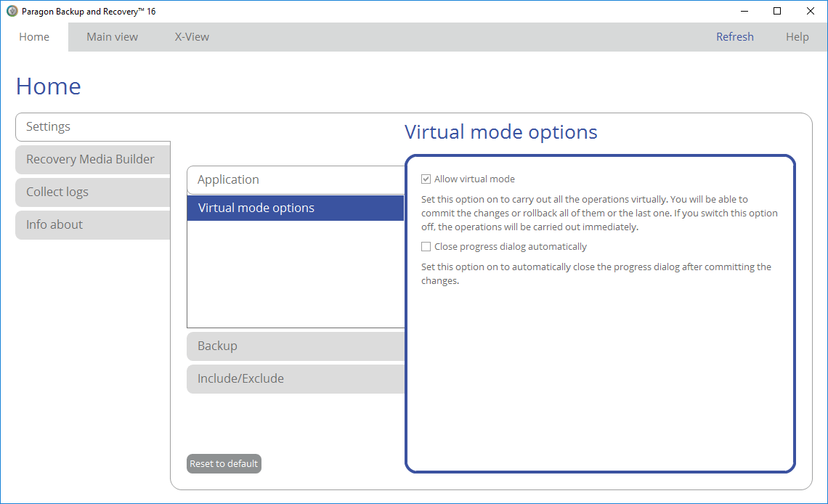
Task: Open Recovery Media Builder
Action: tap(93, 159)
